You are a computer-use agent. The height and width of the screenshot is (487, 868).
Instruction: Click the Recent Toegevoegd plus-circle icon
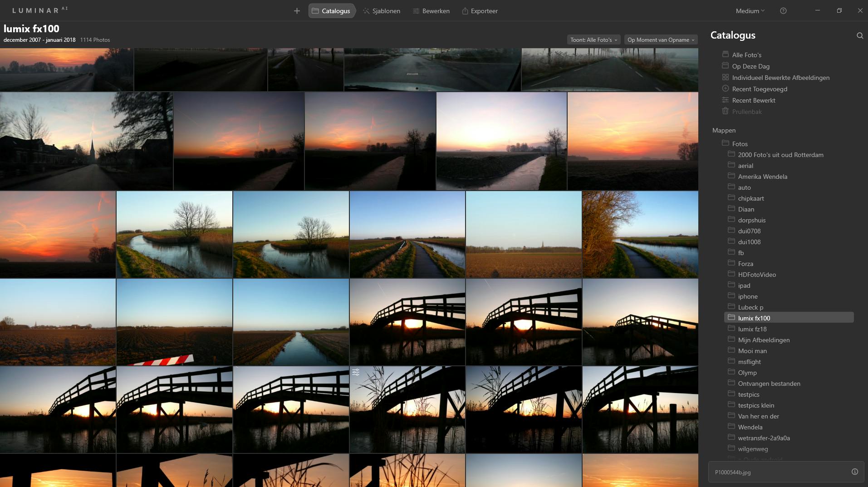[x=726, y=89]
